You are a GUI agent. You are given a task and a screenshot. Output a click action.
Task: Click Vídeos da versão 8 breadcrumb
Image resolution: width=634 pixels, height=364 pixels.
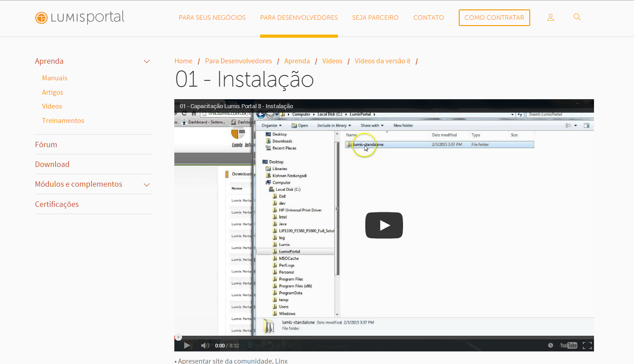[382, 61]
